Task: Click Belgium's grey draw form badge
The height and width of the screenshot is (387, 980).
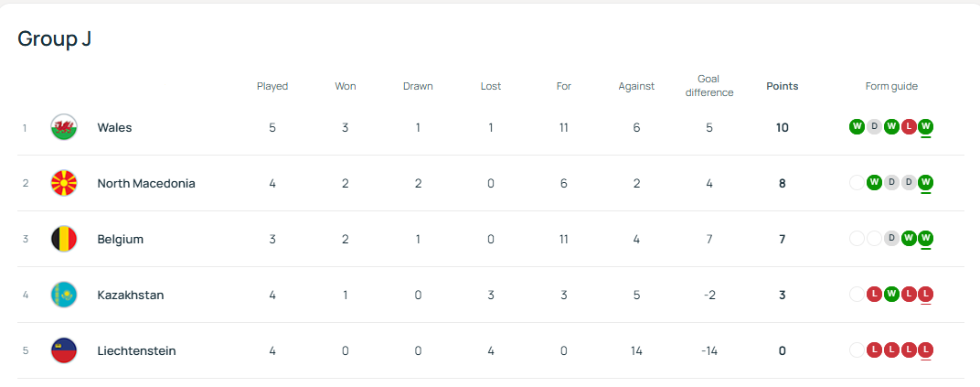Action: pyautogui.click(x=891, y=238)
